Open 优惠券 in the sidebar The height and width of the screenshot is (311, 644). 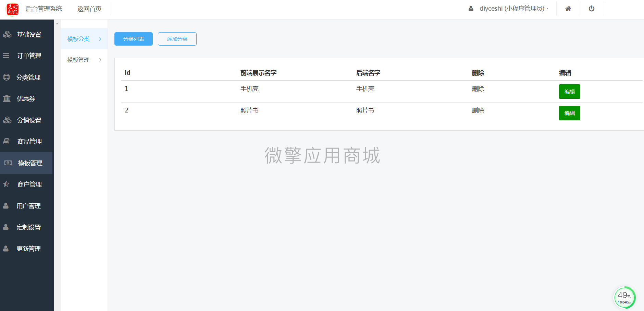coord(27,98)
